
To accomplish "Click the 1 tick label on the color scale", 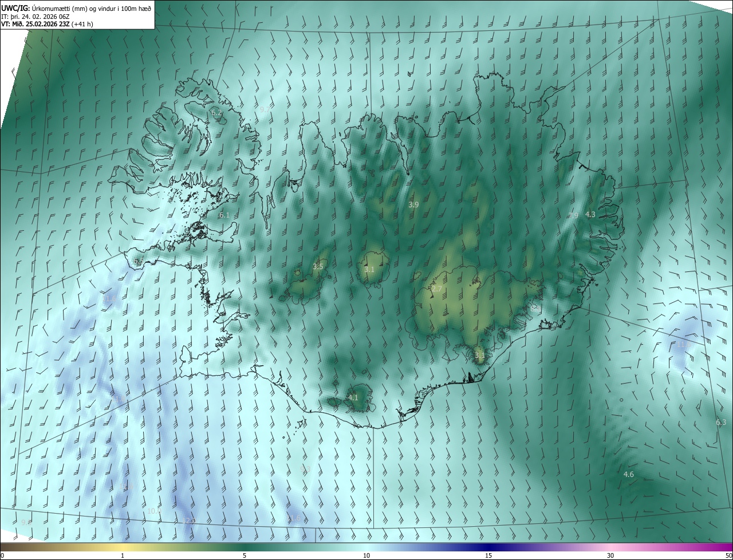I will (123, 555).
